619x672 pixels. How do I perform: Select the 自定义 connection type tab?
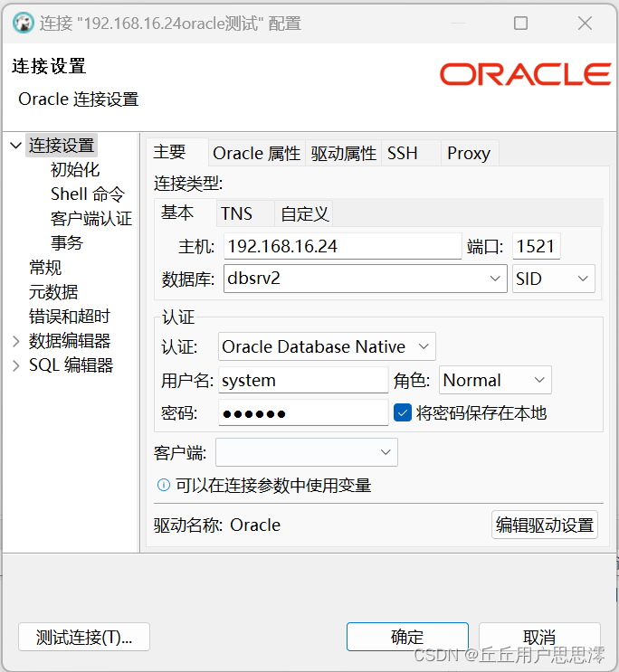tap(304, 213)
